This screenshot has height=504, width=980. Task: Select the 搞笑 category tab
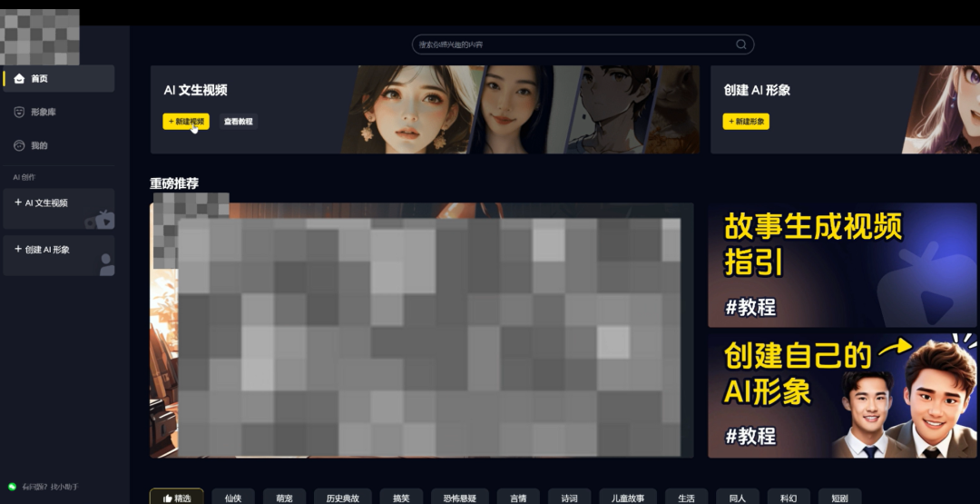[401, 498]
